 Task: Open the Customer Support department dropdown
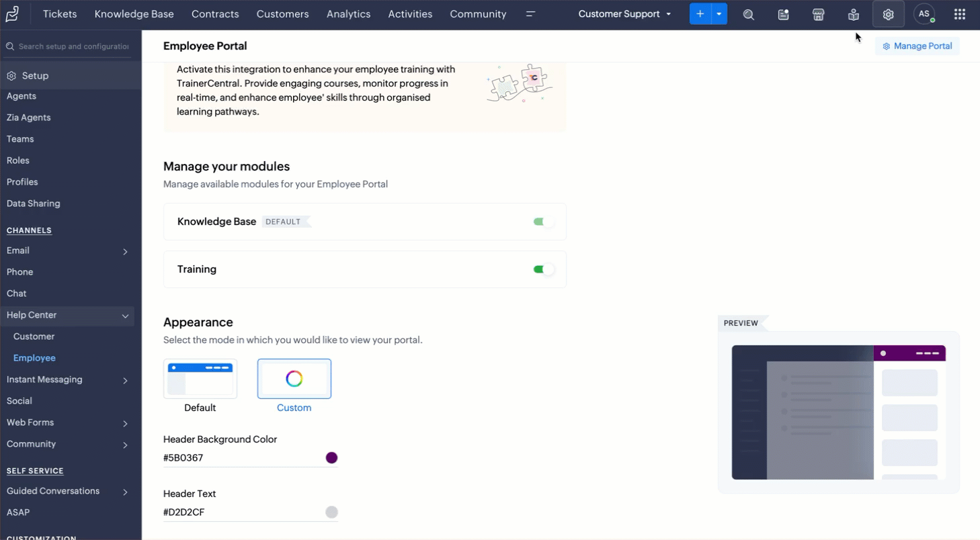click(x=624, y=14)
